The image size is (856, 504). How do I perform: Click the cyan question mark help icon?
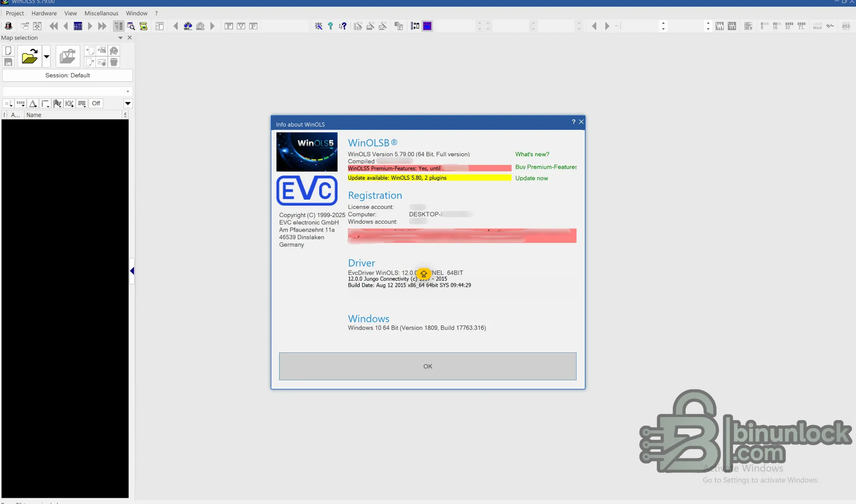tap(331, 26)
